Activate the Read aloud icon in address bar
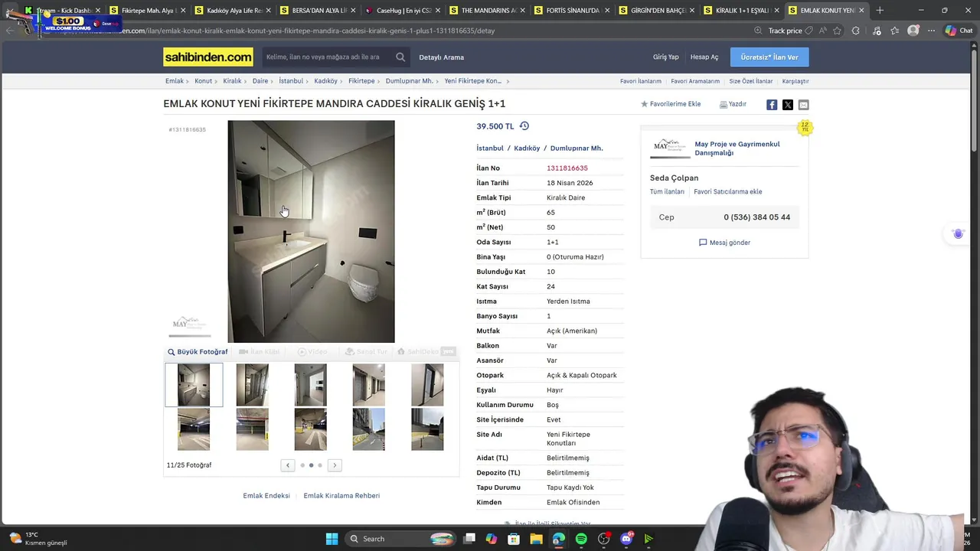 (822, 31)
